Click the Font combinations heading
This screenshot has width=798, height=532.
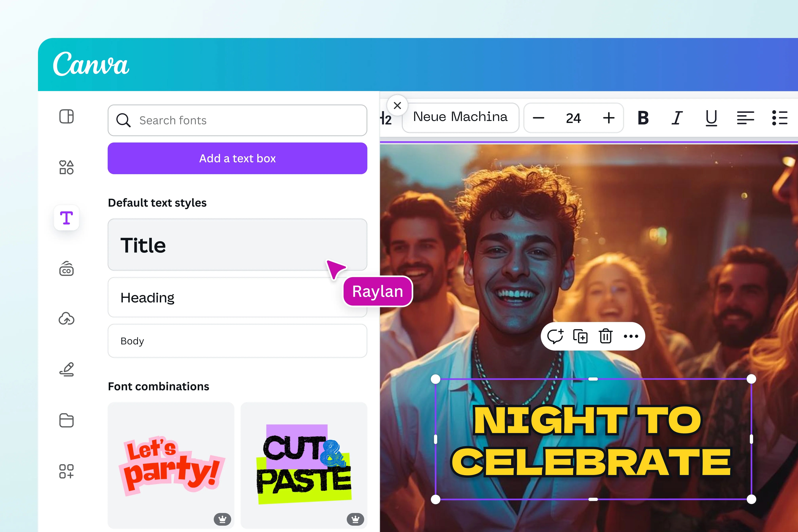159,387
